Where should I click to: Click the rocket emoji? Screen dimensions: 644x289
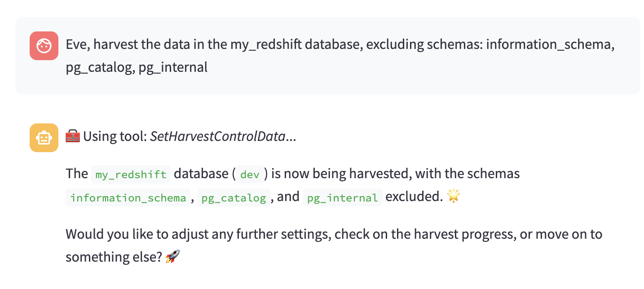click(172, 257)
